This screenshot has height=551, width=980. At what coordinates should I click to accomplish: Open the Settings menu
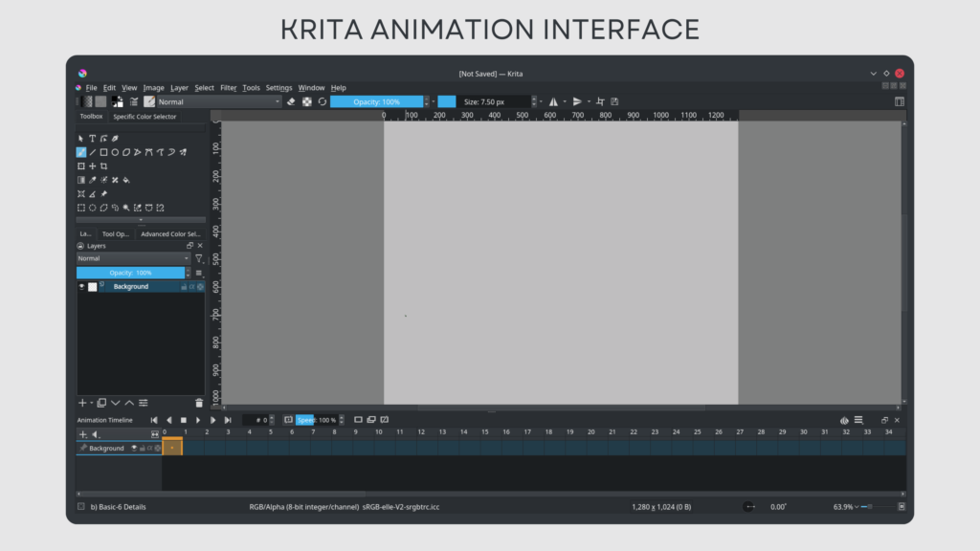click(278, 87)
